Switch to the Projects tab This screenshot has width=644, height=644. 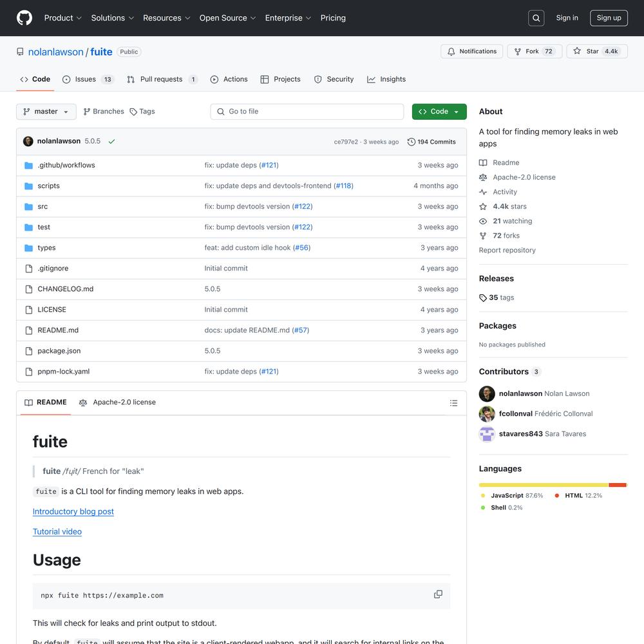click(x=281, y=79)
